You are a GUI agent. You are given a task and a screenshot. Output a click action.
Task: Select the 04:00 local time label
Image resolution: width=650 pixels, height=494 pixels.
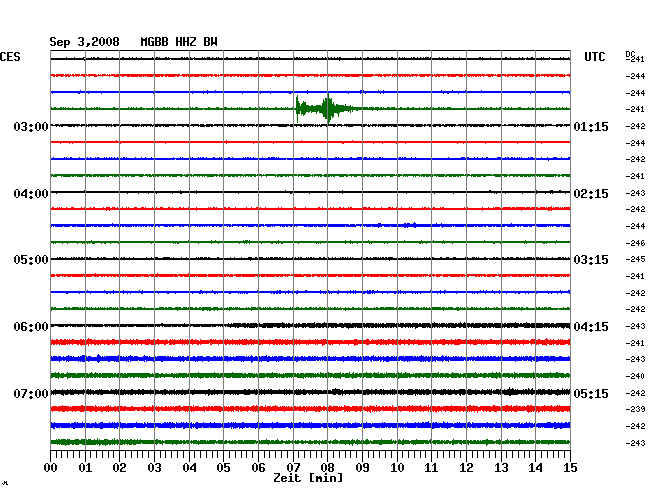31,194
